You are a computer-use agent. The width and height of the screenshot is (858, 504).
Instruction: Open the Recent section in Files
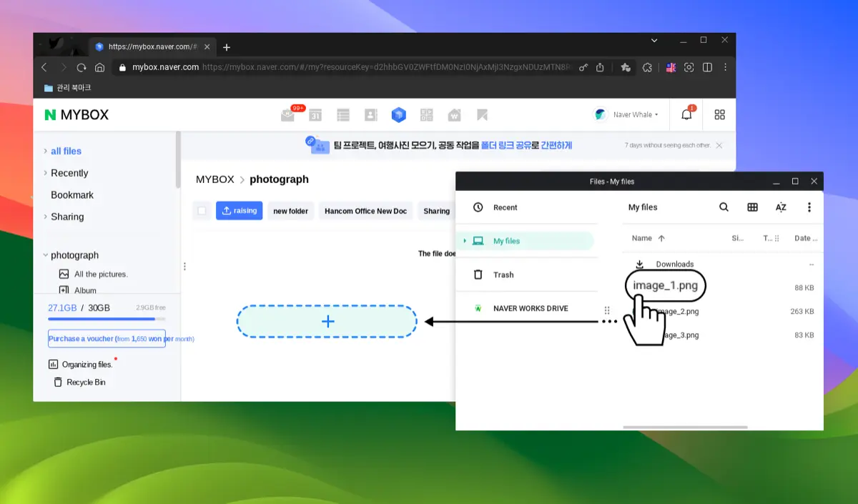506,207
